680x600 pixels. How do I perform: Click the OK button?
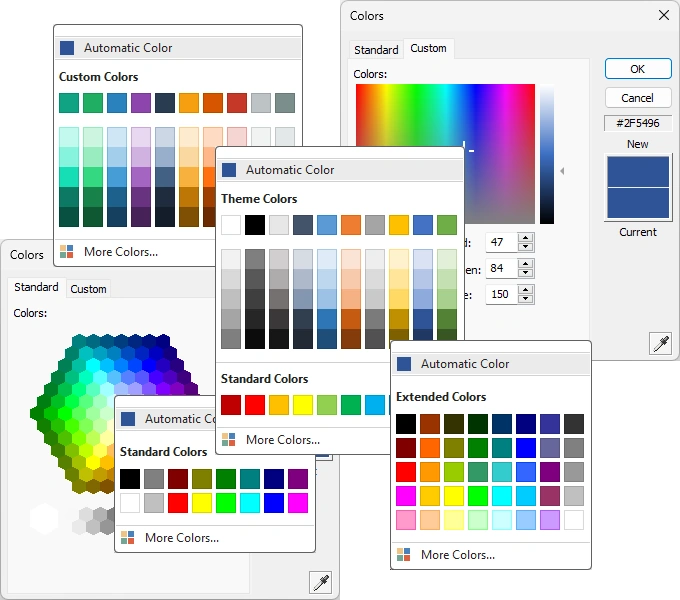pos(638,69)
